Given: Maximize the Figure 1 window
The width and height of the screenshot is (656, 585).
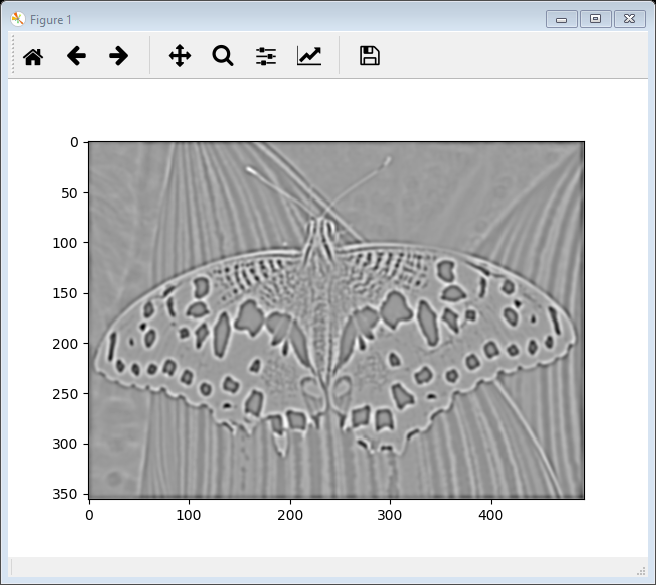Looking at the screenshot, I should coord(595,19).
